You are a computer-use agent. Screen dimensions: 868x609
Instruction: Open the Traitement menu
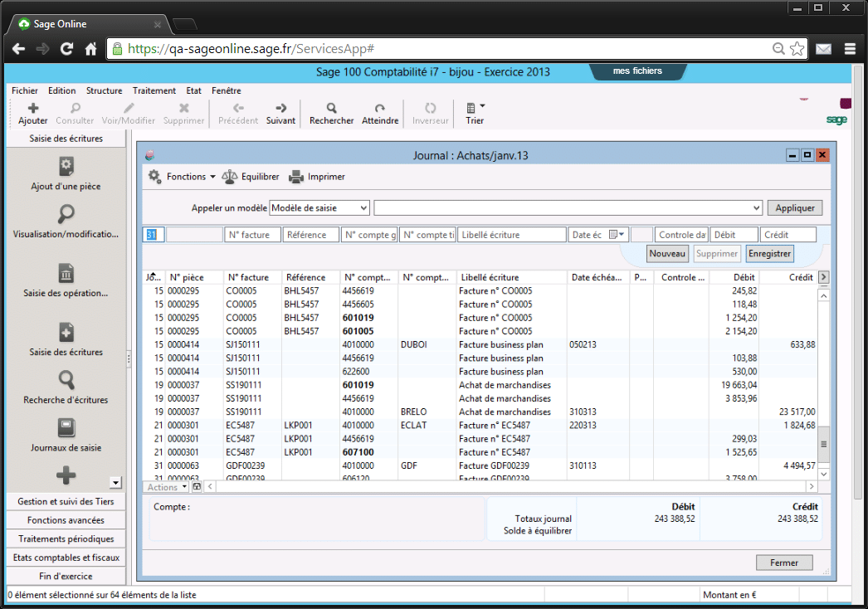(x=154, y=90)
